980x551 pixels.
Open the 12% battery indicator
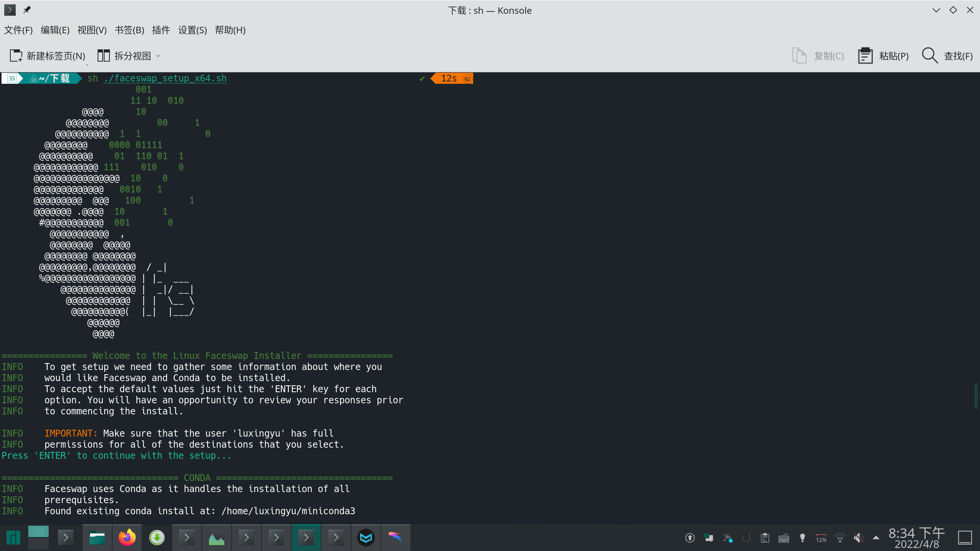point(821,538)
